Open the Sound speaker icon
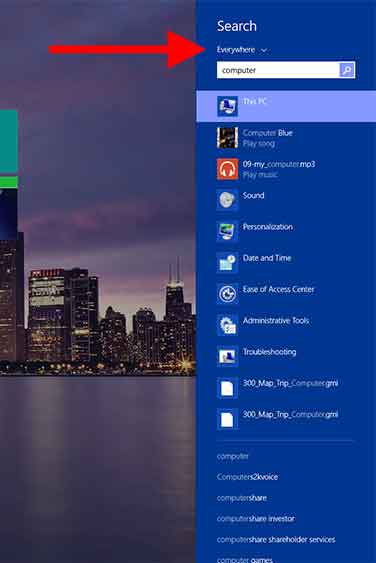Screen dimensions: 376x563 click(x=227, y=200)
